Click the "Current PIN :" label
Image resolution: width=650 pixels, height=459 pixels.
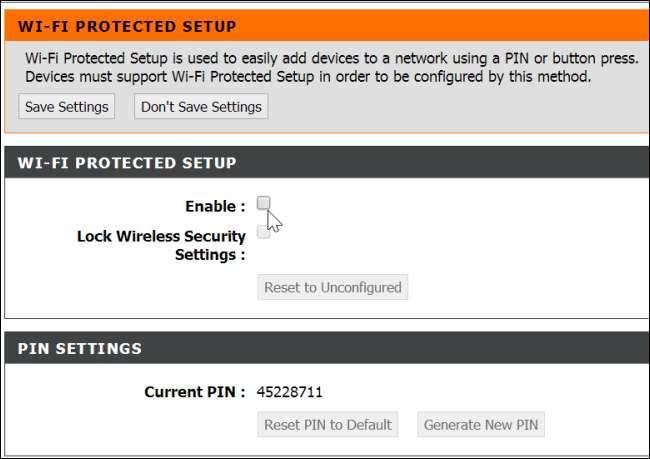pos(194,392)
